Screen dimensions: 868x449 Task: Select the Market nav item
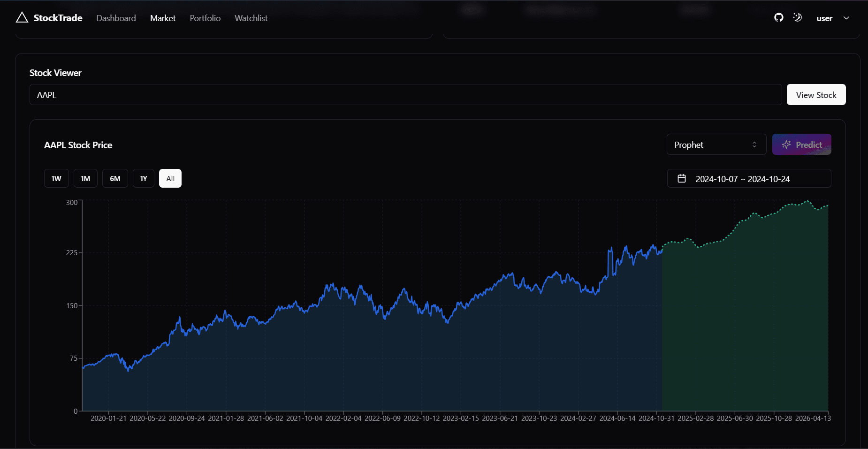(163, 18)
